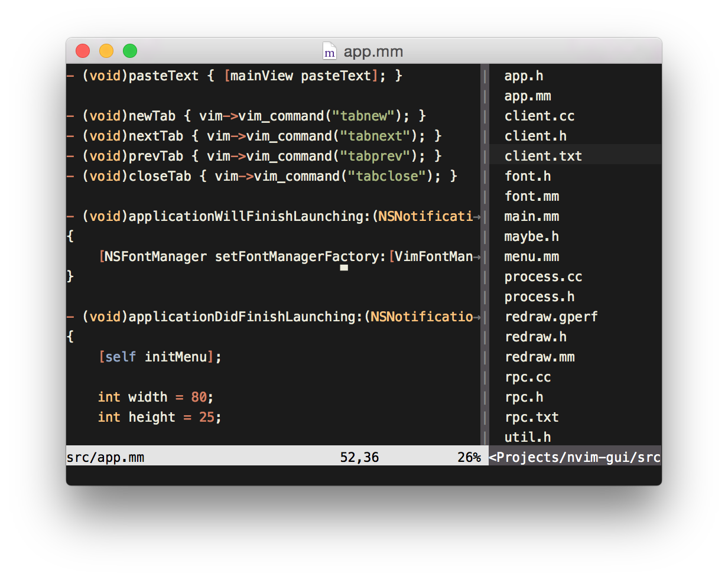The height and width of the screenshot is (580, 728).
Task: Click NSFontManager in the code
Action: tap(155, 256)
